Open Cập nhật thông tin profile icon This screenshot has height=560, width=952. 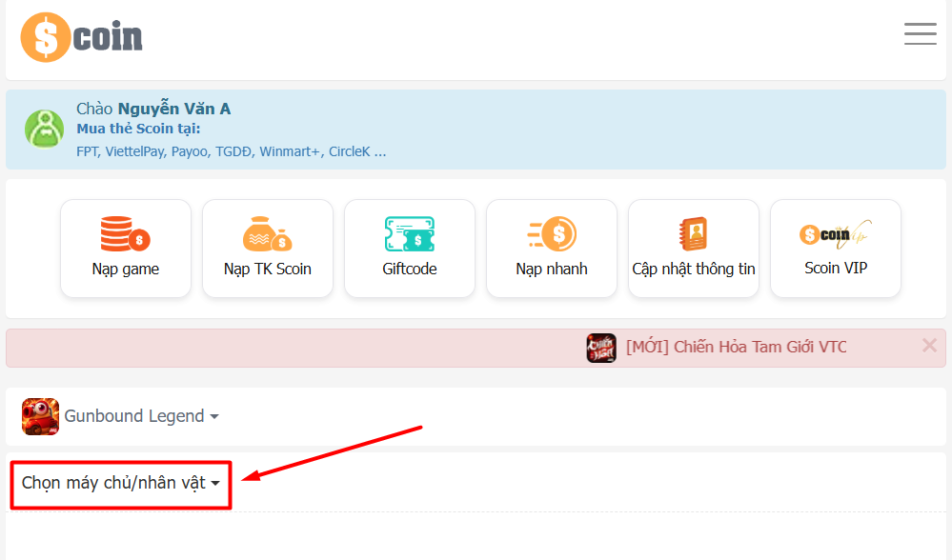click(693, 234)
